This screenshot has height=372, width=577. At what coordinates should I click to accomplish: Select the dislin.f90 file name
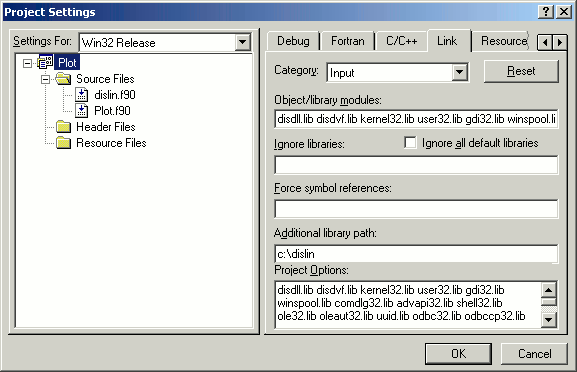115,95
